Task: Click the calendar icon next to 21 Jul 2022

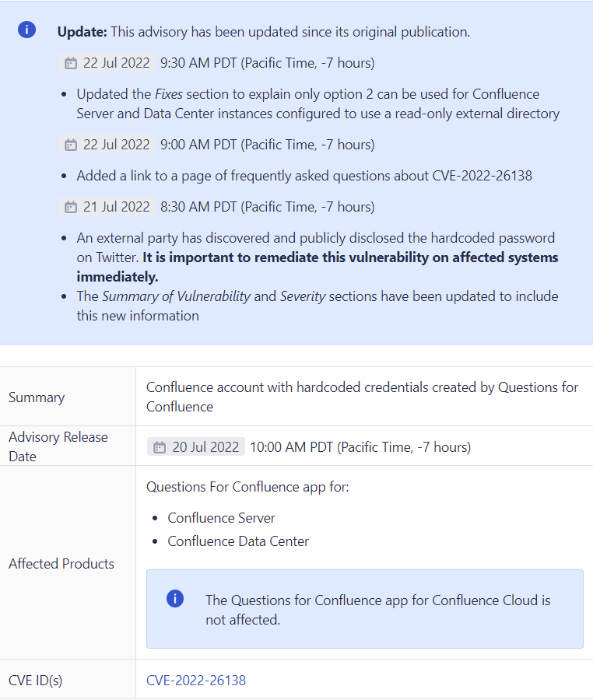Action: click(71, 207)
